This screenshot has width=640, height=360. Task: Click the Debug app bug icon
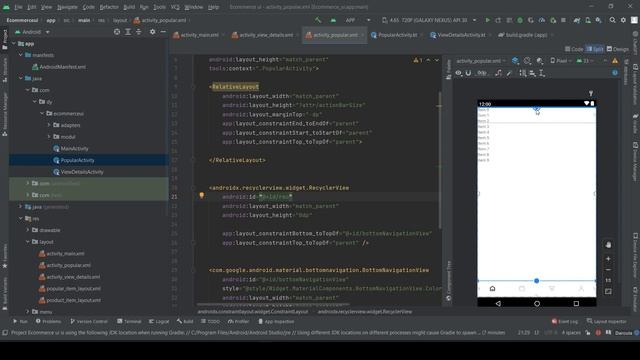(520, 20)
